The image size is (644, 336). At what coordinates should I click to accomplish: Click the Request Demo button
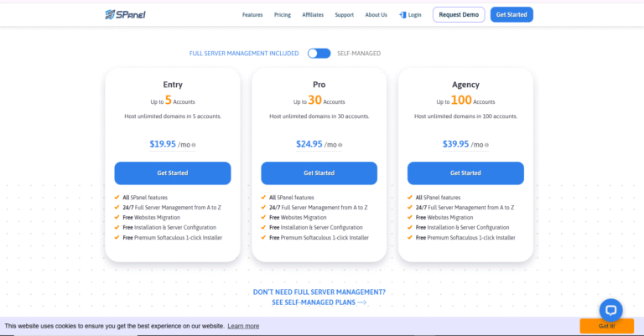point(459,15)
